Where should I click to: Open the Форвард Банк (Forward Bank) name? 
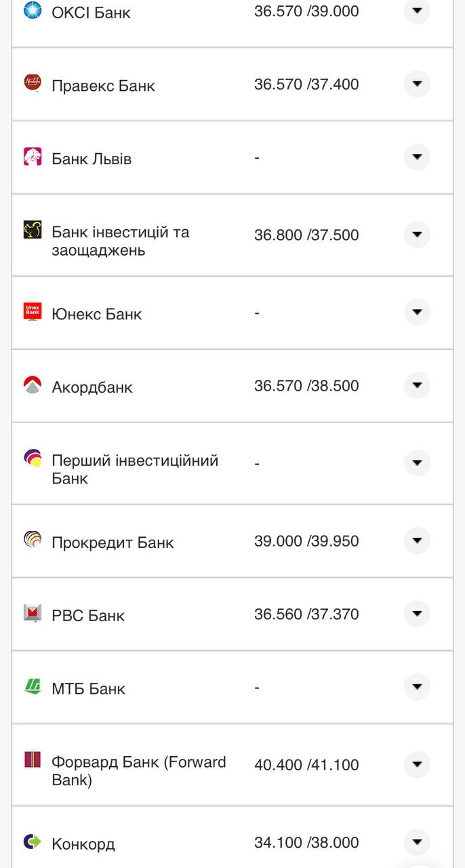pos(138,770)
